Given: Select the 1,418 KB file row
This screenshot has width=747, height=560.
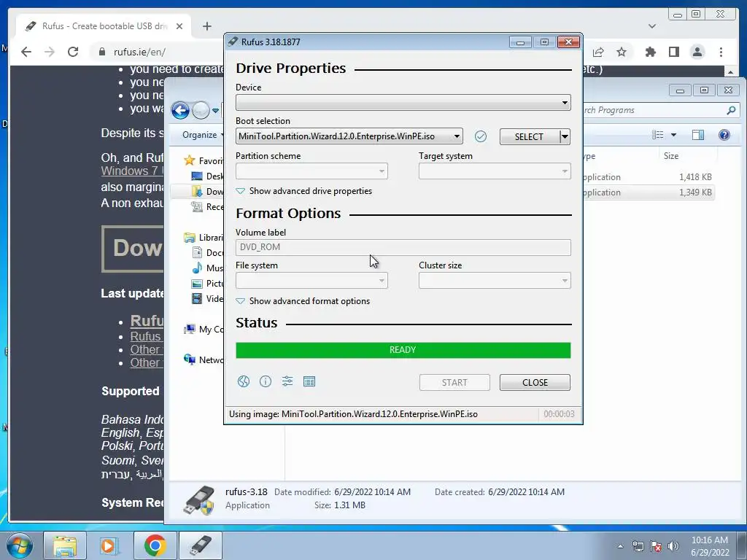Looking at the screenshot, I should point(648,177).
